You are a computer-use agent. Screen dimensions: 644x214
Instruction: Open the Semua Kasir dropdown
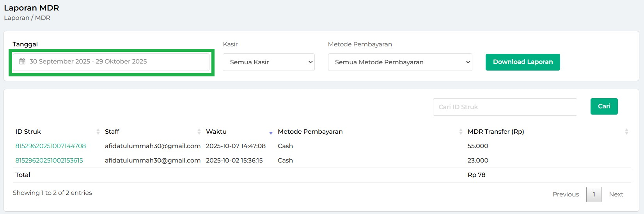pos(268,62)
